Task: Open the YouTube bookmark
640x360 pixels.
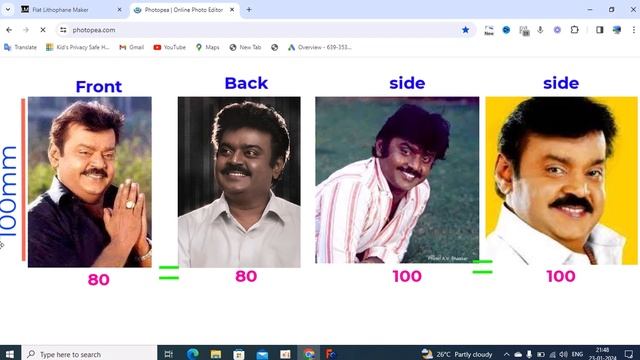Action: pos(169,47)
